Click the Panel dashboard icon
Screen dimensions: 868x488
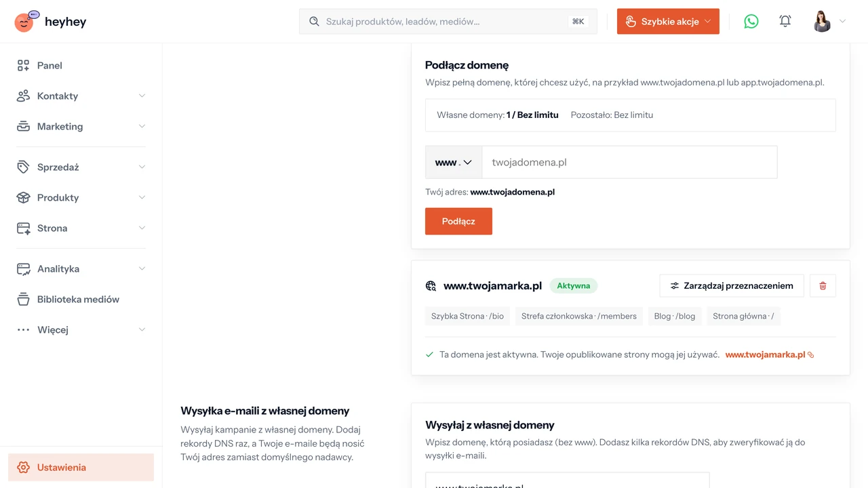click(x=24, y=66)
